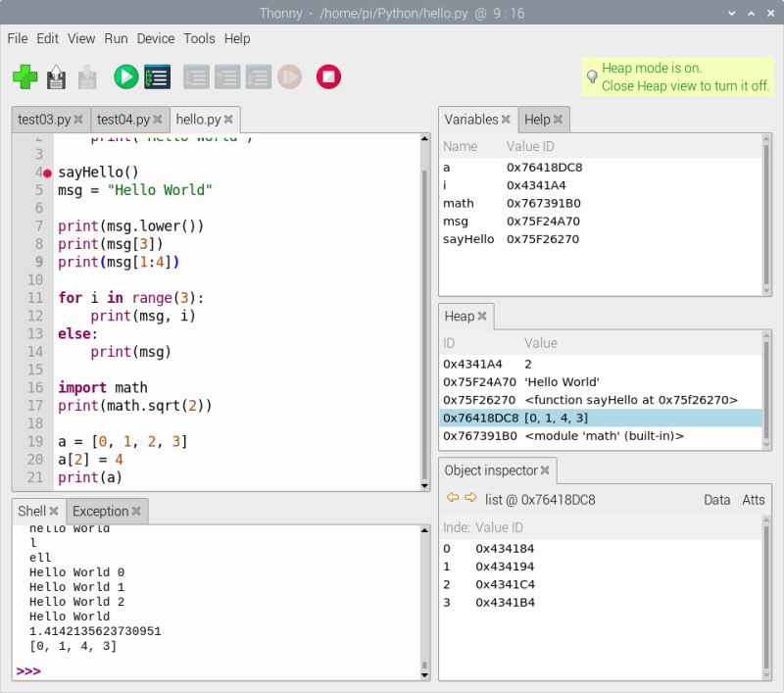The image size is (784, 693).
Task: Switch to Atts view in the Object inspector
Action: pyautogui.click(x=753, y=499)
